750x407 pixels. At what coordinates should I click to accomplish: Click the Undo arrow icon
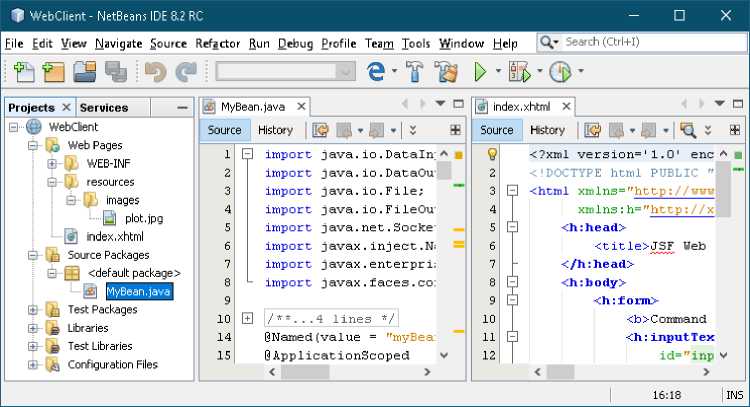coord(154,72)
